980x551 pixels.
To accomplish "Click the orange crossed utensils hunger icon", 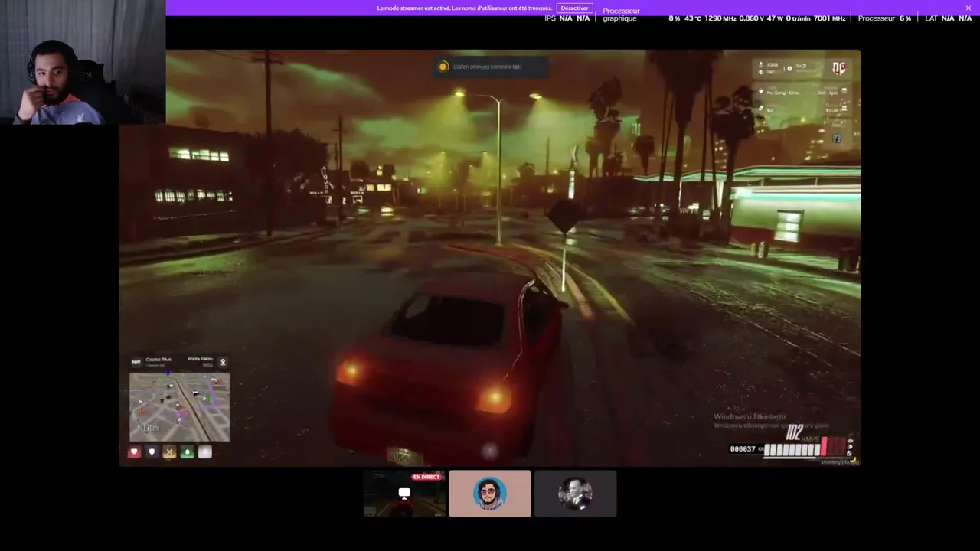I will tap(169, 452).
